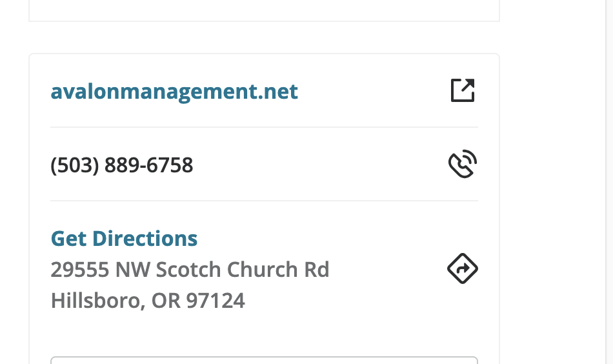Click the phone number (503) 889-6758
This screenshot has width=613, height=364.
tap(122, 165)
